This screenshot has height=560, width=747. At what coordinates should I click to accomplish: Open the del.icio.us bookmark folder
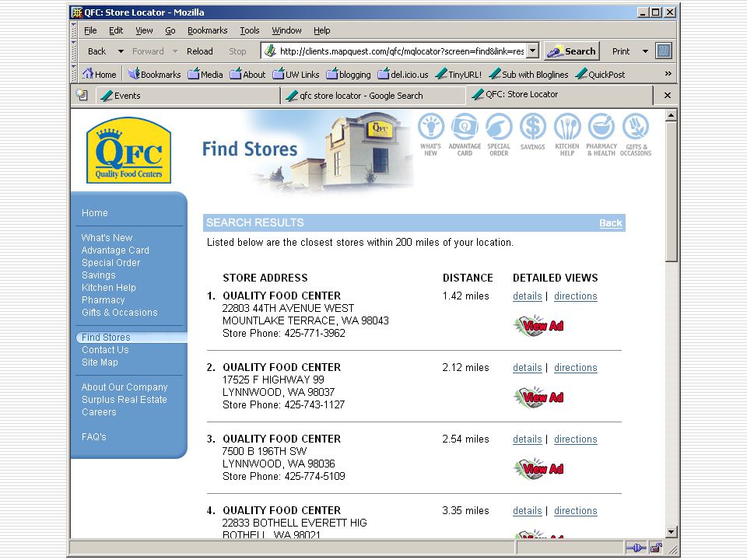[x=403, y=75]
